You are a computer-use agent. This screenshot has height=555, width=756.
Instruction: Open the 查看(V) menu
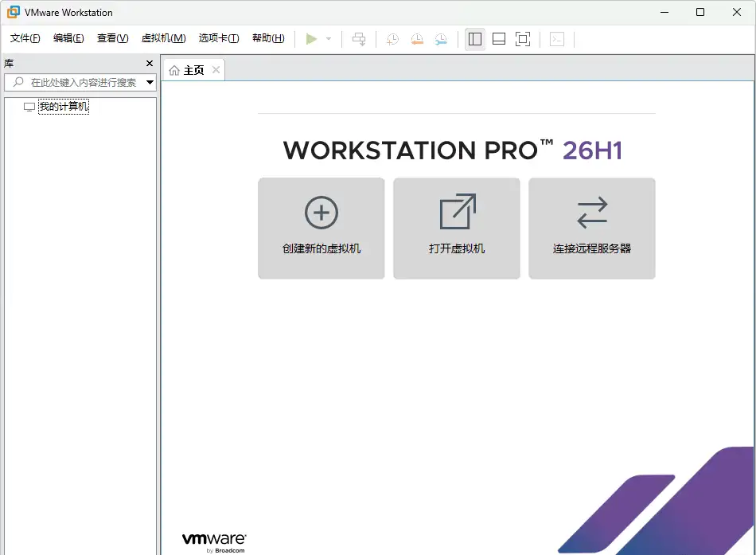point(113,38)
